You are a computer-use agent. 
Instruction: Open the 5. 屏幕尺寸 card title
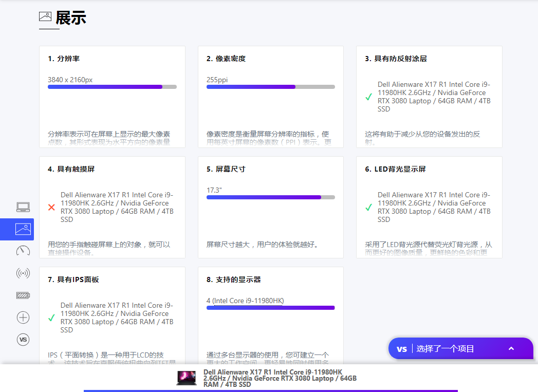(226, 169)
